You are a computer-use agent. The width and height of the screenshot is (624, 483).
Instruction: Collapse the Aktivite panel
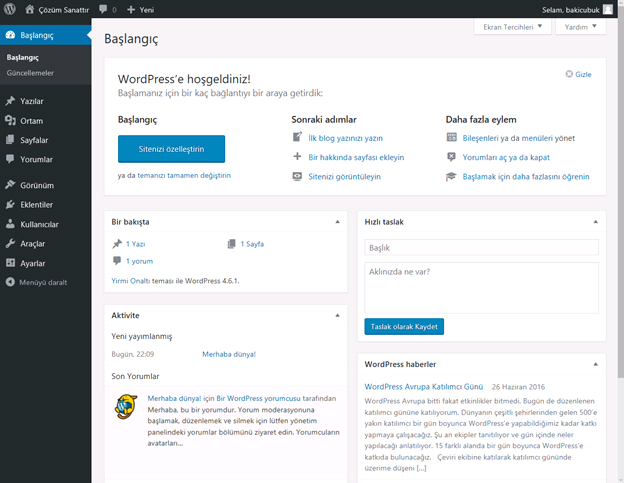[337, 315]
